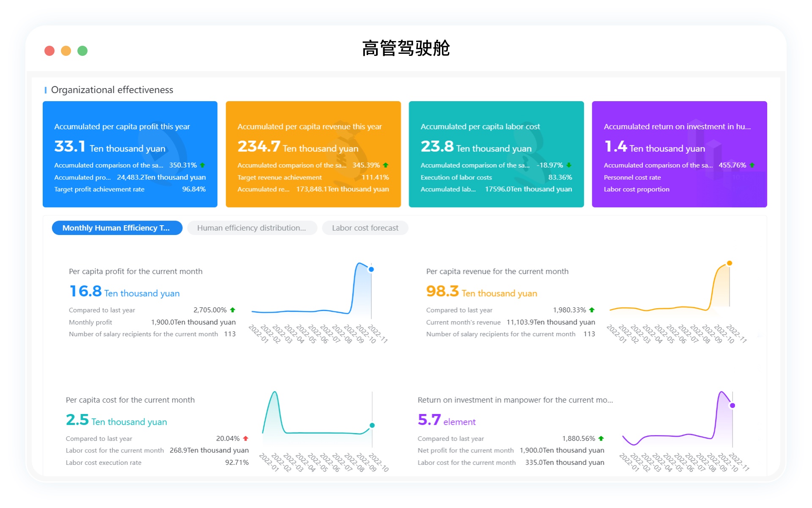Click the Accumulated per capita labor cost card

click(496, 154)
